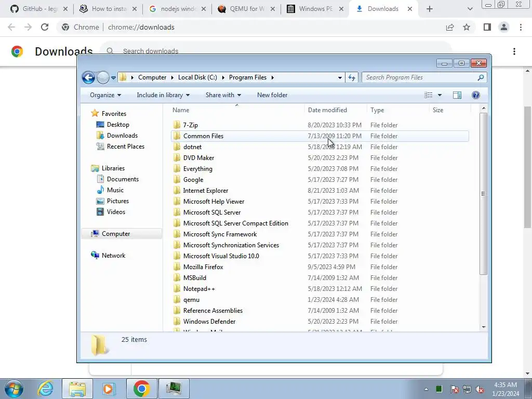Select the 7-Zip folder icon
532x399 pixels.
[x=177, y=125]
